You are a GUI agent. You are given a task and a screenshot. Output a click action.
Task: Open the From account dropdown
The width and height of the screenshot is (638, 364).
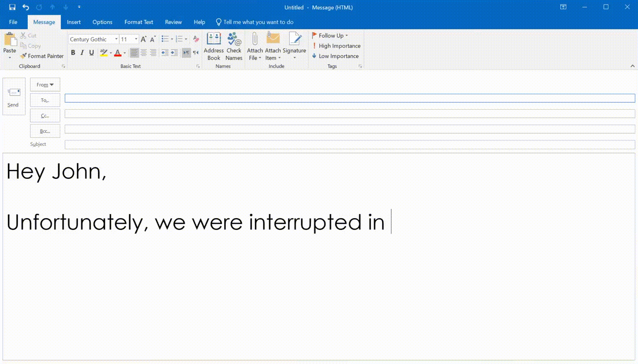click(45, 85)
